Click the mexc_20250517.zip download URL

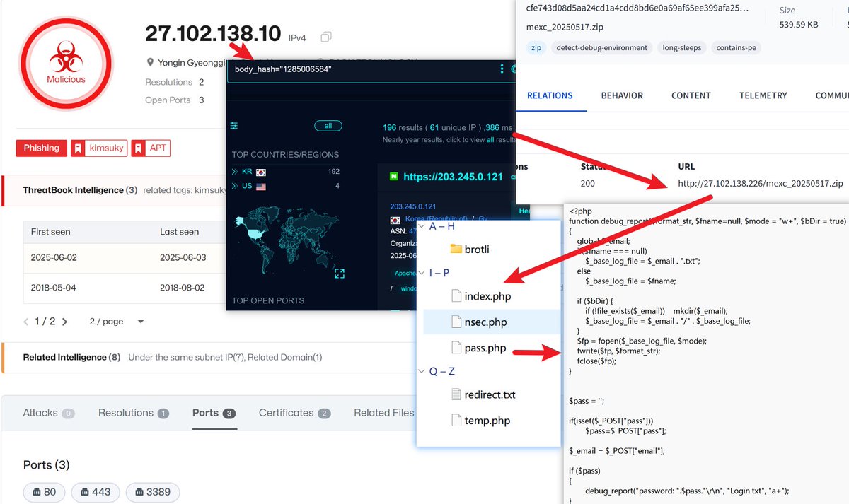click(x=761, y=183)
